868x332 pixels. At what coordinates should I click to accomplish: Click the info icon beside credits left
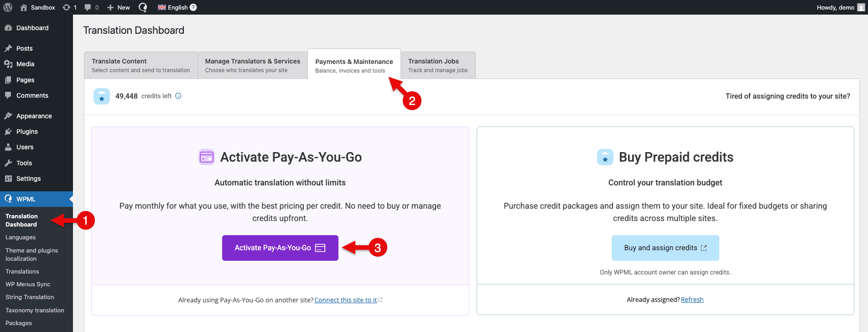point(178,96)
